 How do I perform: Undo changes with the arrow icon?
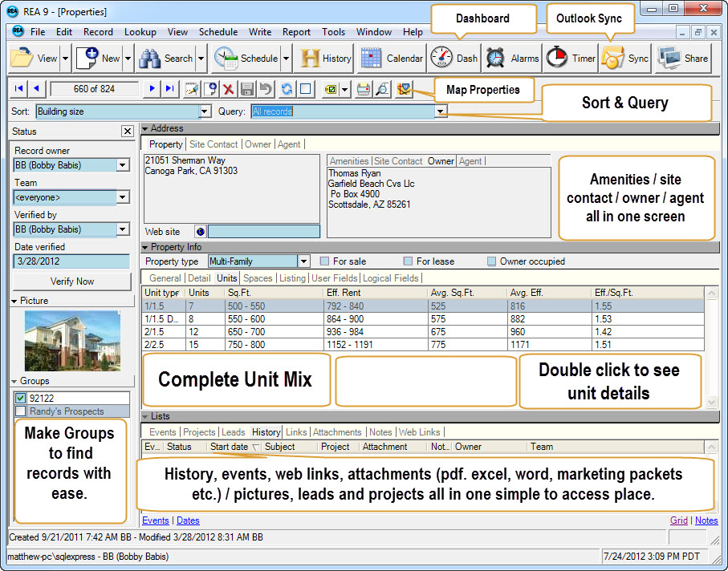coord(265,88)
